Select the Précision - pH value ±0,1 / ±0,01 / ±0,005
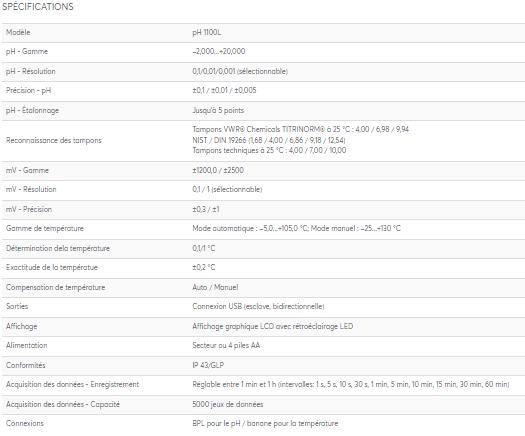Viewport: 525px width, 436px height. point(224,90)
